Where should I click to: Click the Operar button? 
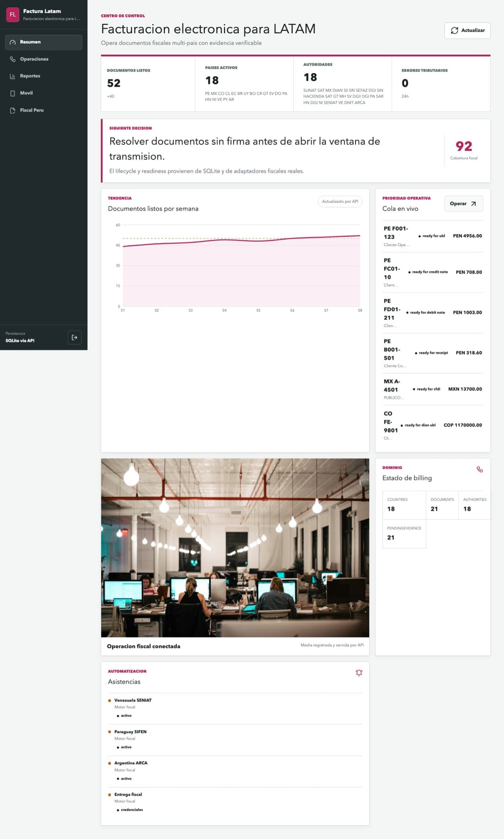coord(464,204)
